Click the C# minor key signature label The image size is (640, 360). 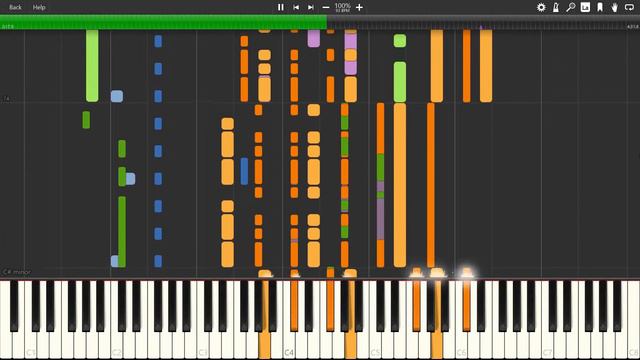coord(17,272)
